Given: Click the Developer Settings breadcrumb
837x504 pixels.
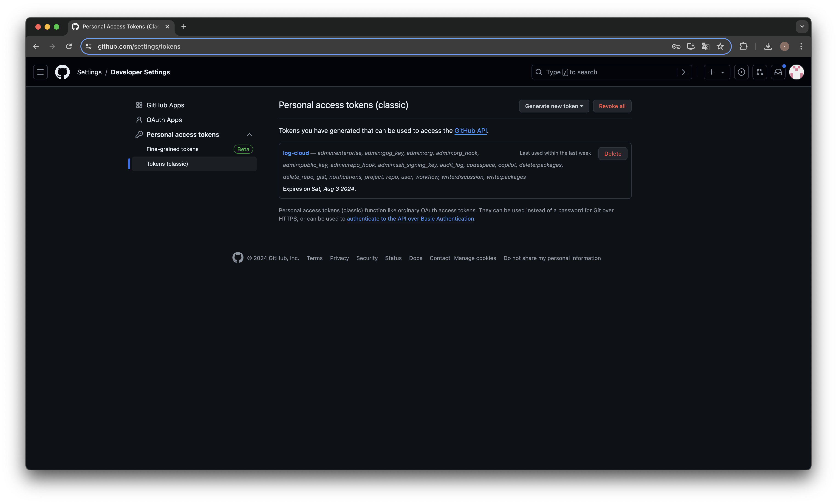Looking at the screenshot, I should (x=140, y=72).
